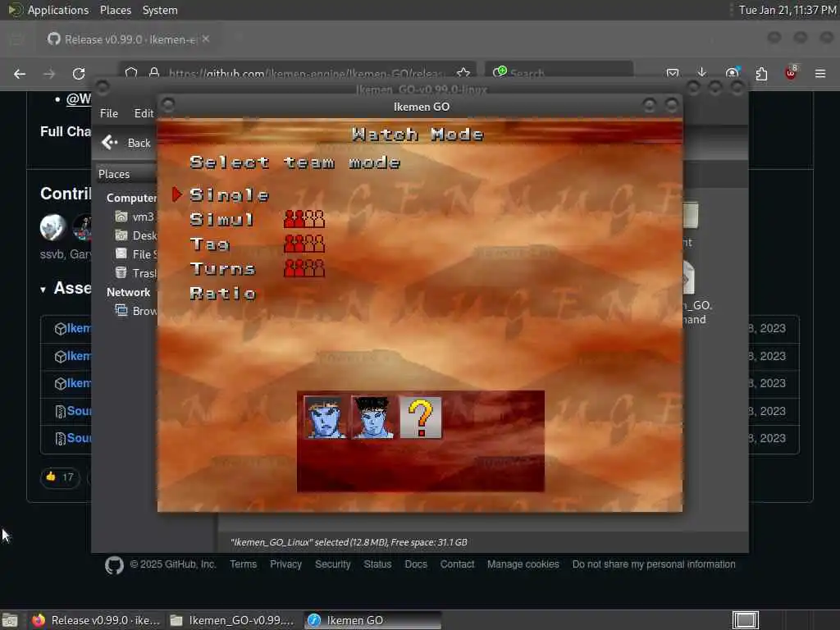The height and width of the screenshot is (630, 840).
Task: Bookmark this page with the star icon
Action: tap(463, 73)
